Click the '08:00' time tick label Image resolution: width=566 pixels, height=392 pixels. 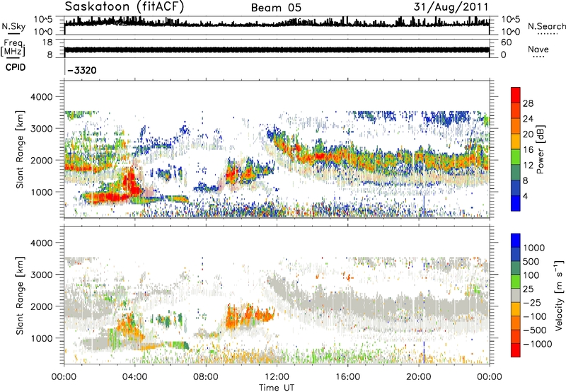point(206,377)
